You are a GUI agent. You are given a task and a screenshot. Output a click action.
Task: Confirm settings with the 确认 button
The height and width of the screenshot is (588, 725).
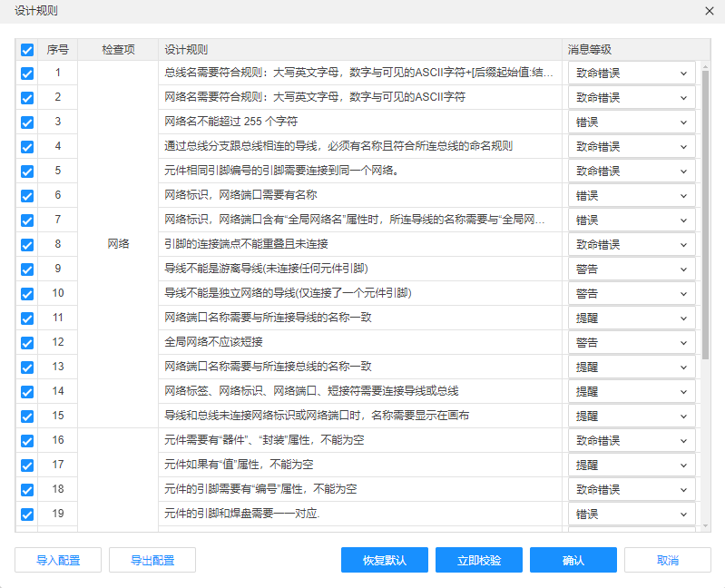point(573,560)
